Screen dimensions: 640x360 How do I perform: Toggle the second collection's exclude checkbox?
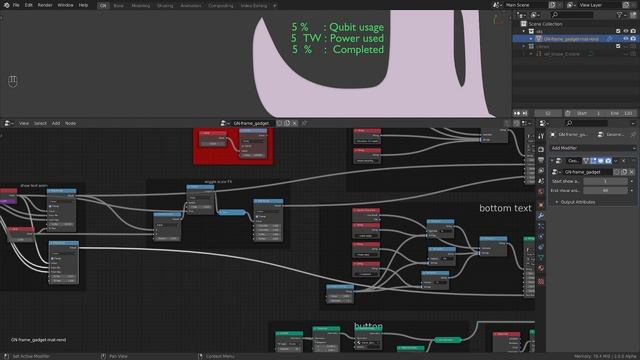tap(618, 46)
